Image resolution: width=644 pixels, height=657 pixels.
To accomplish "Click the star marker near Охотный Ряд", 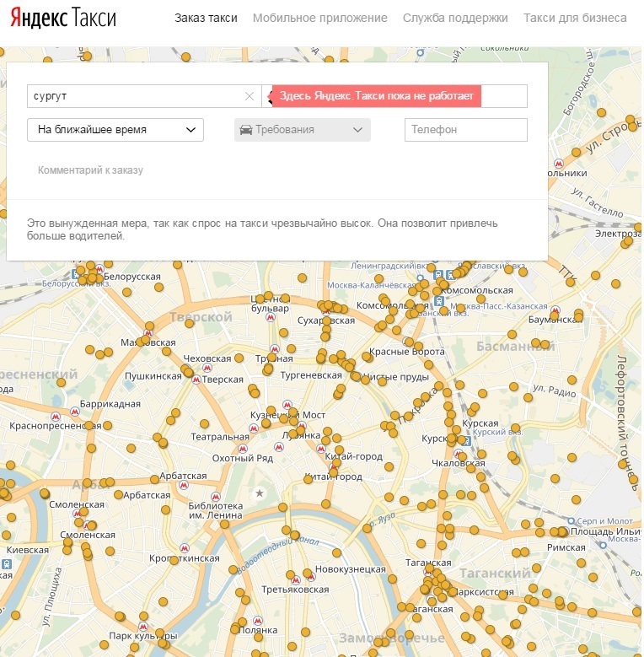I will click(x=260, y=493).
